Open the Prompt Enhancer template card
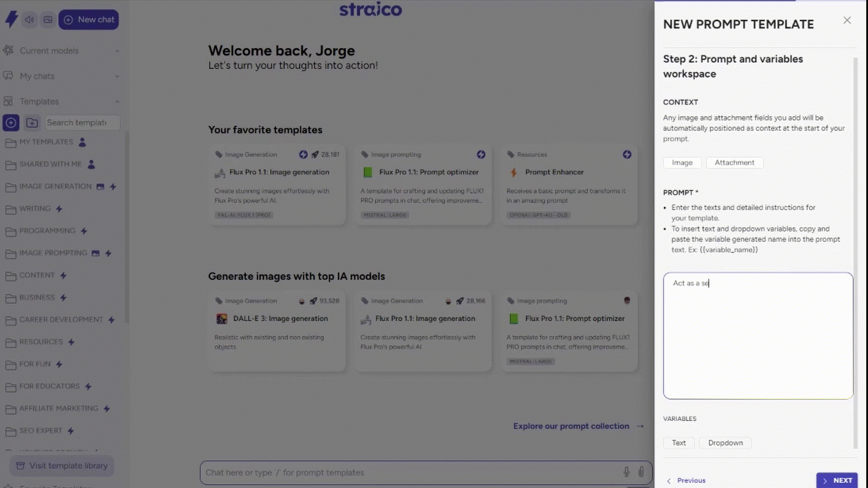This screenshot has width=868, height=488. click(x=569, y=185)
